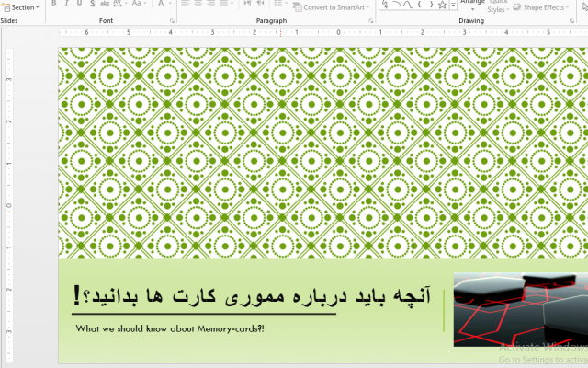Expand the Shapes gallery More arrow
This screenshot has height=368, width=588.
pos(453,6)
